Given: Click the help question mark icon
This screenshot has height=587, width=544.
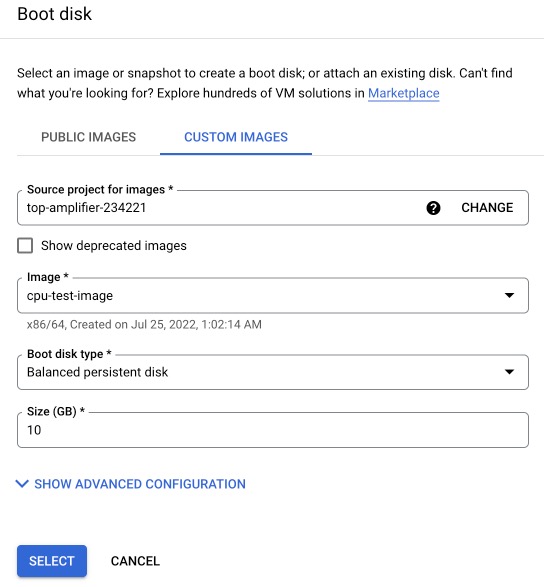Looking at the screenshot, I should (433, 208).
